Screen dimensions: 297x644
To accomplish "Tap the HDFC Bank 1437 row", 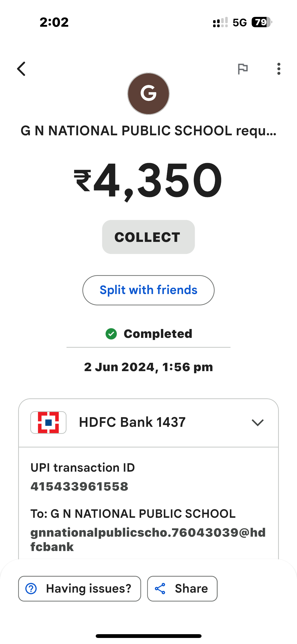I will click(x=148, y=423).
